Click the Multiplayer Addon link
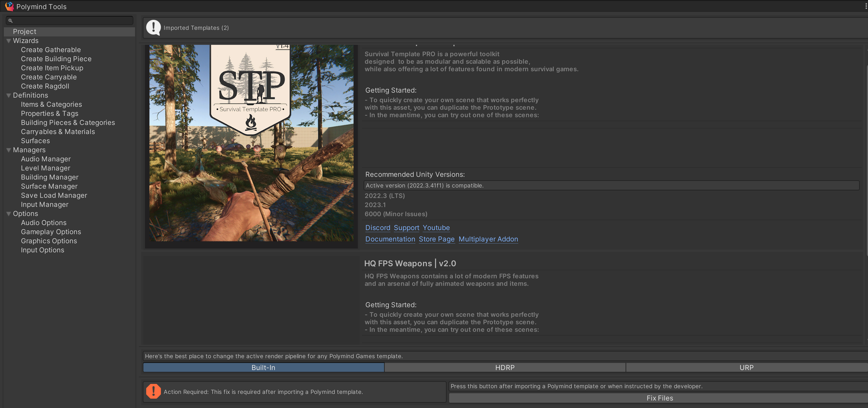This screenshot has height=408, width=868. point(488,239)
